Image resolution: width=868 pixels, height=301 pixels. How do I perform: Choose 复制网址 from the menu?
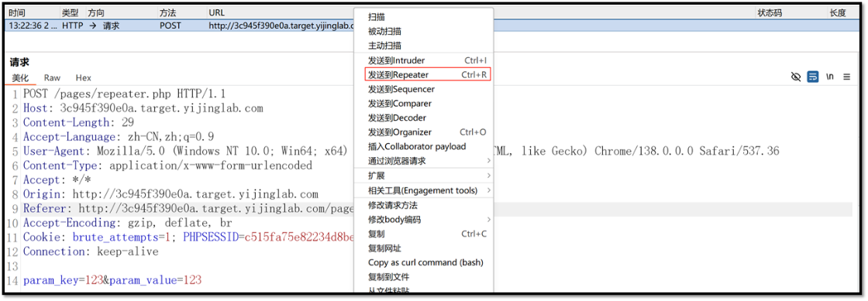[x=423, y=248]
